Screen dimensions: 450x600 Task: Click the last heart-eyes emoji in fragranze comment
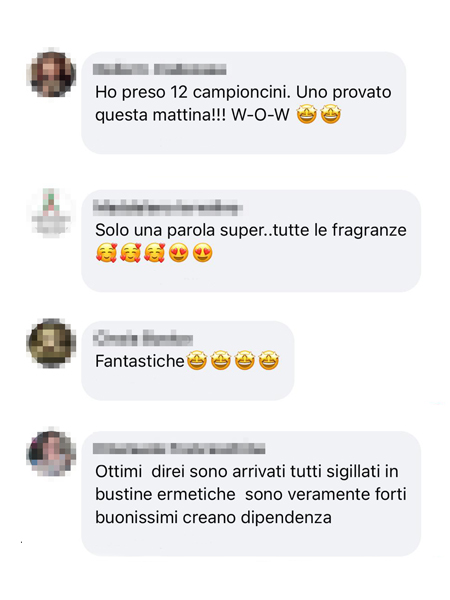[202, 253]
